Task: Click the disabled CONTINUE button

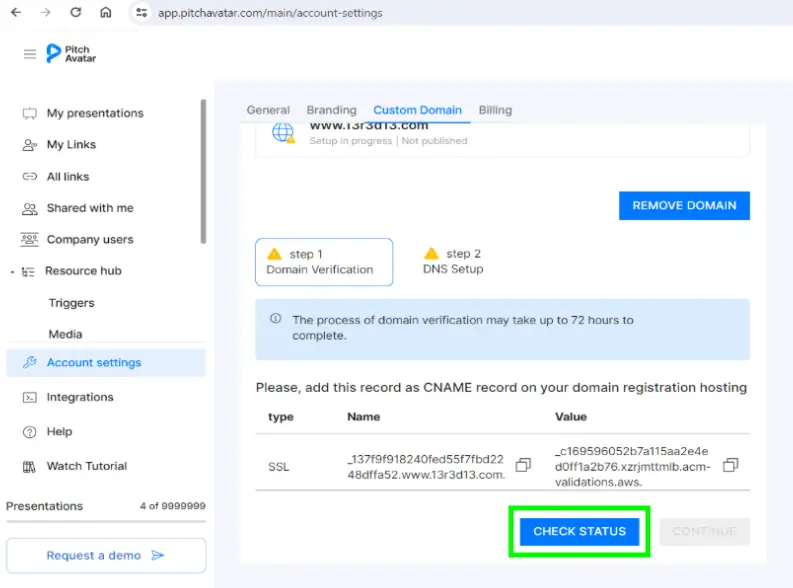Action: click(x=704, y=531)
